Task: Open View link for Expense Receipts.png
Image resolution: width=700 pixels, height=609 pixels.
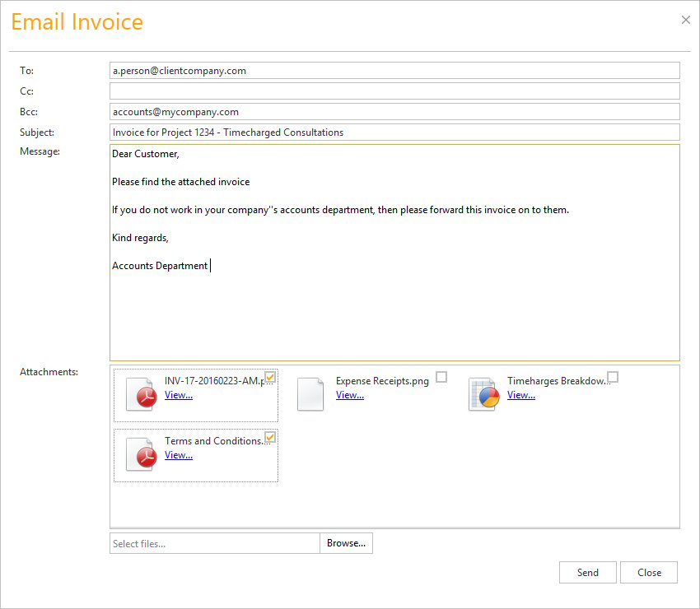Action: pyautogui.click(x=350, y=395)
